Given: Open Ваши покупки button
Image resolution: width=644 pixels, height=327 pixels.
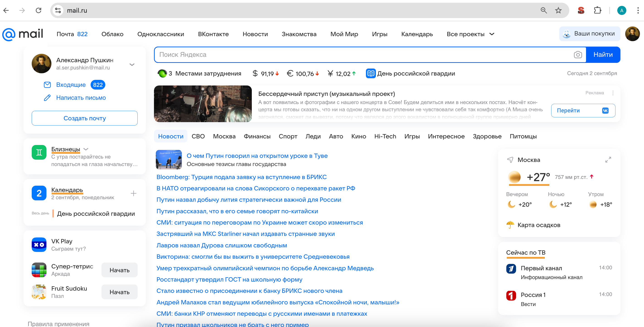Looking at the screenshot, I should [589, 34].
